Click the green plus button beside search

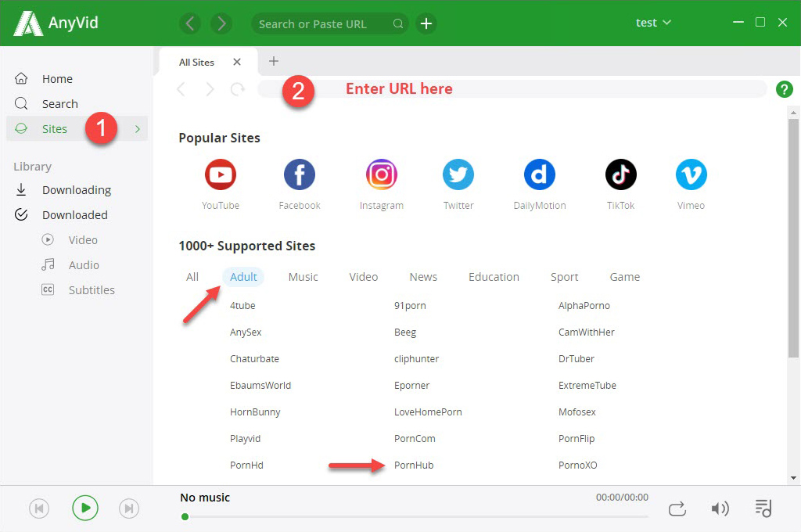click(426, 23)
